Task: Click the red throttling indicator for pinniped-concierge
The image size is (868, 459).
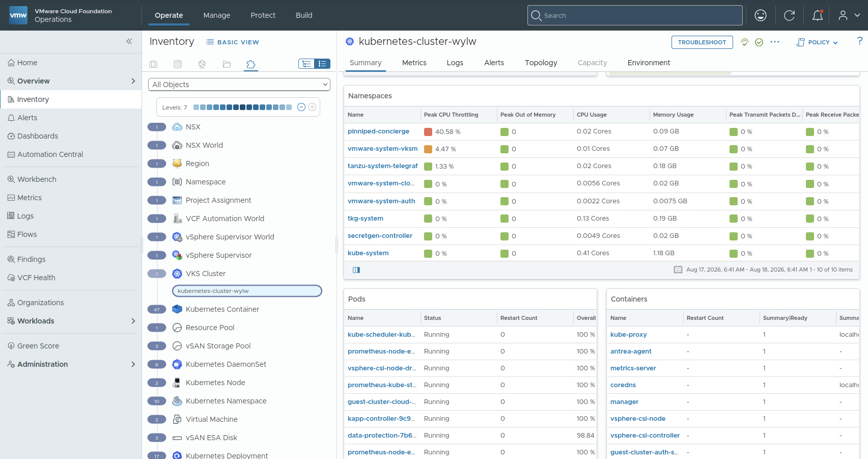Action: coord(428,132)
